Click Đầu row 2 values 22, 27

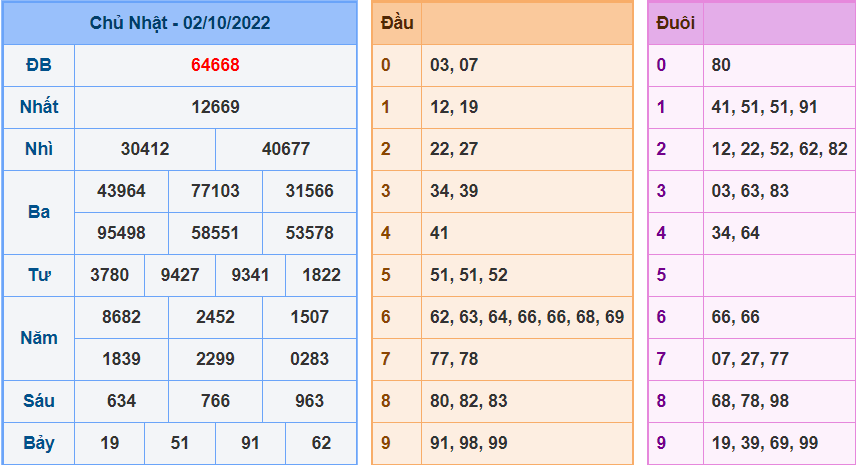(454, 149)
